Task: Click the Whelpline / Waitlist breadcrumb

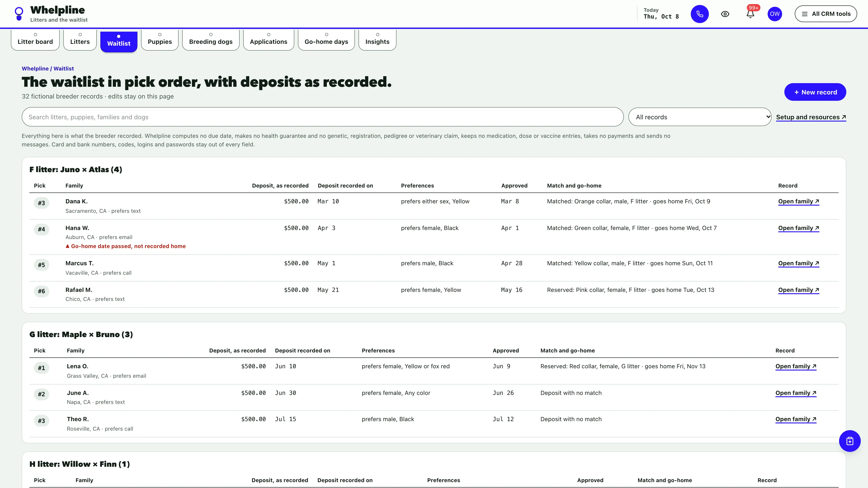Action: click(x=48, y=68)
